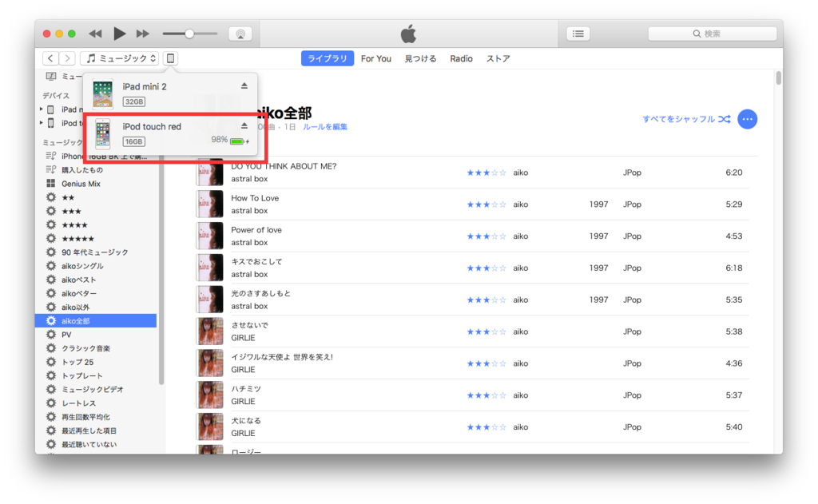Screen dimensions: 818x504
Task: Open 購入したもの playlist
Action: pyautogui.click(x=82, y=169)
